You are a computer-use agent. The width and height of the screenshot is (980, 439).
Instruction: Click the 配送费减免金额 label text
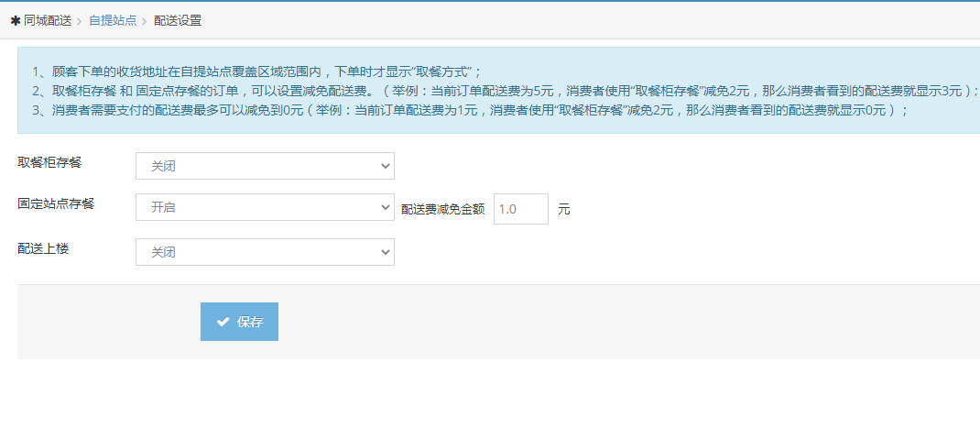tap(442, 209)
